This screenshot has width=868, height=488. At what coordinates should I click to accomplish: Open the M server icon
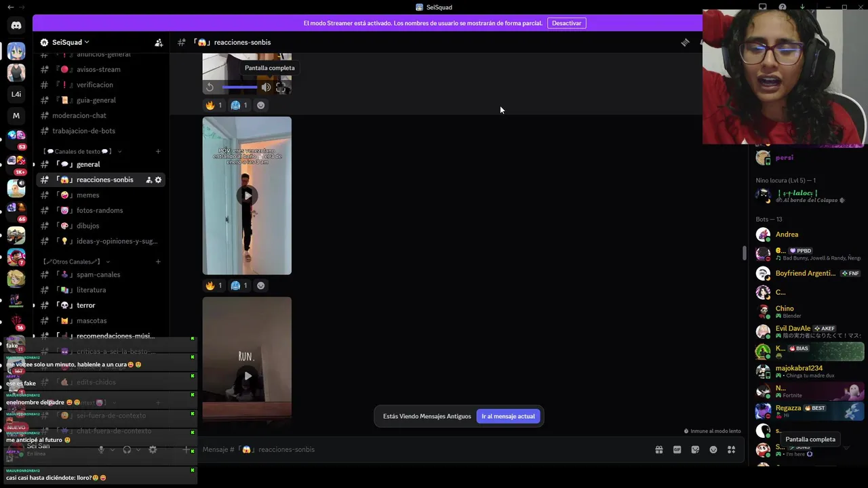16,116
